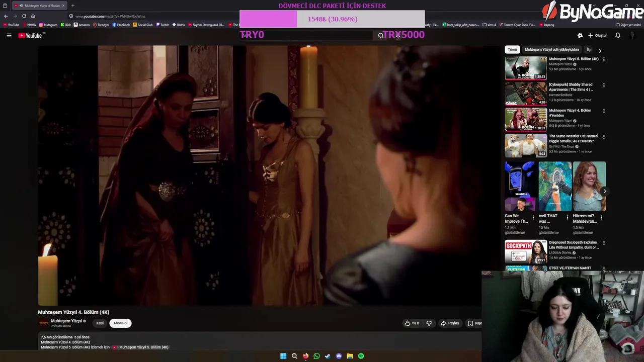Open File Explorer from the taskbar
Screen dimensions: 644x362
click(x=350, y=356)
